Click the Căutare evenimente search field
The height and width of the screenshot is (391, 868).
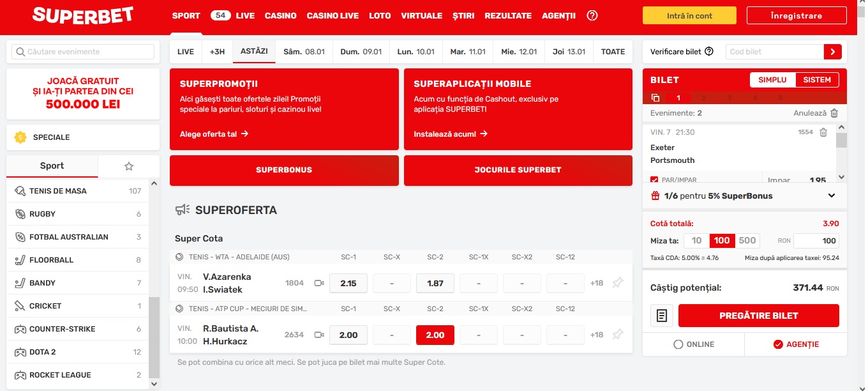click(x=83, y=52)
